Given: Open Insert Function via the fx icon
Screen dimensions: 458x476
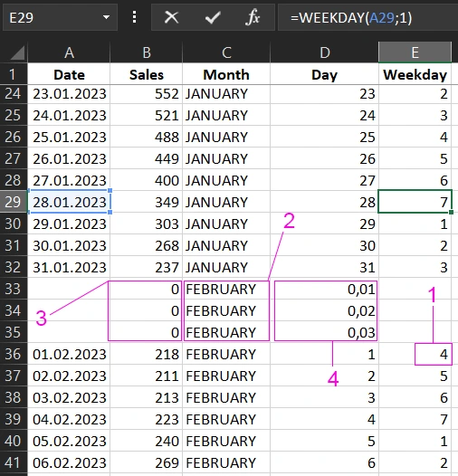Looking at the screenshot, I should pyautogui.click(x=253, y=17).
